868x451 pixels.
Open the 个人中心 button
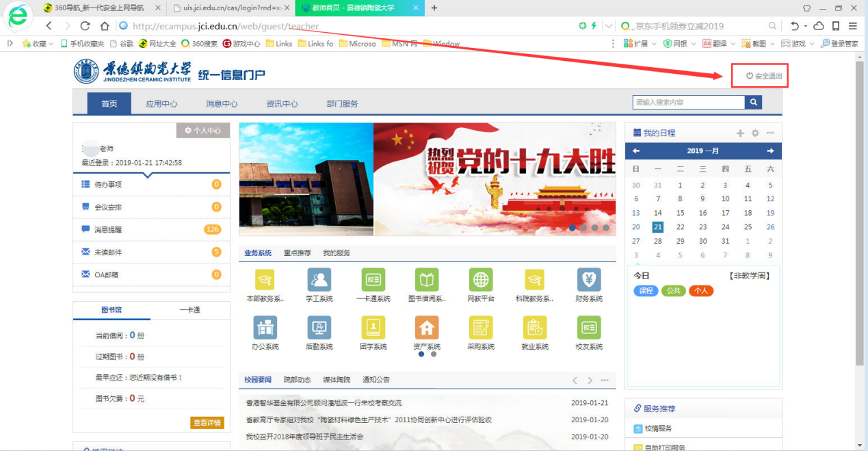click(x=202, y=131)
